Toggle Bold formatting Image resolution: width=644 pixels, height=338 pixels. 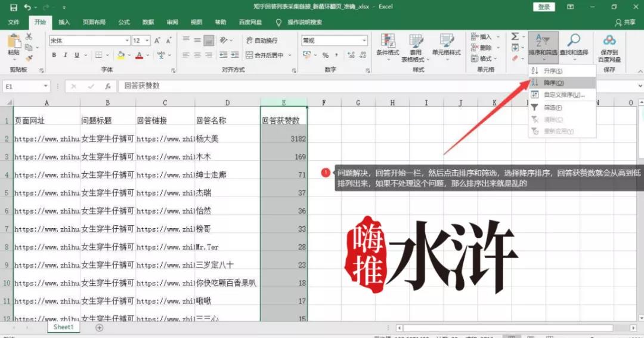(x=54, y=55)
